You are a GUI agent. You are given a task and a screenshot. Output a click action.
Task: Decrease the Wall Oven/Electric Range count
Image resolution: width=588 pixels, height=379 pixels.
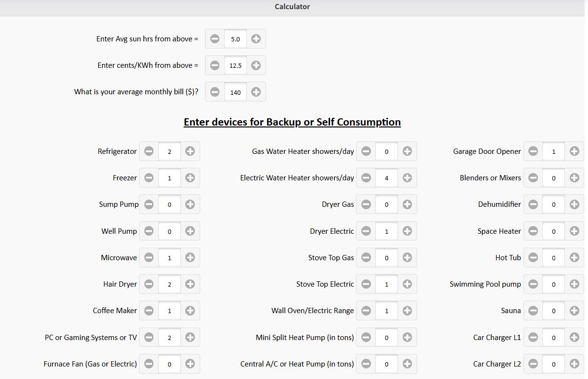[366, 311]
